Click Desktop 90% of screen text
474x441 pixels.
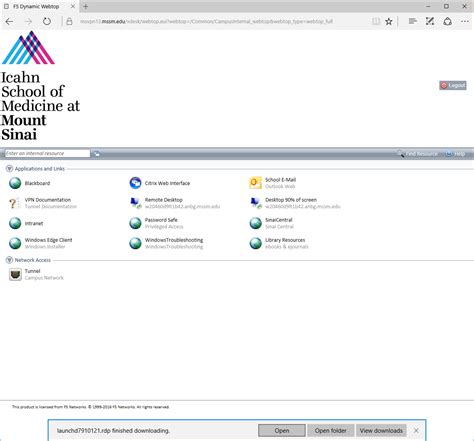tap(291, 200)
